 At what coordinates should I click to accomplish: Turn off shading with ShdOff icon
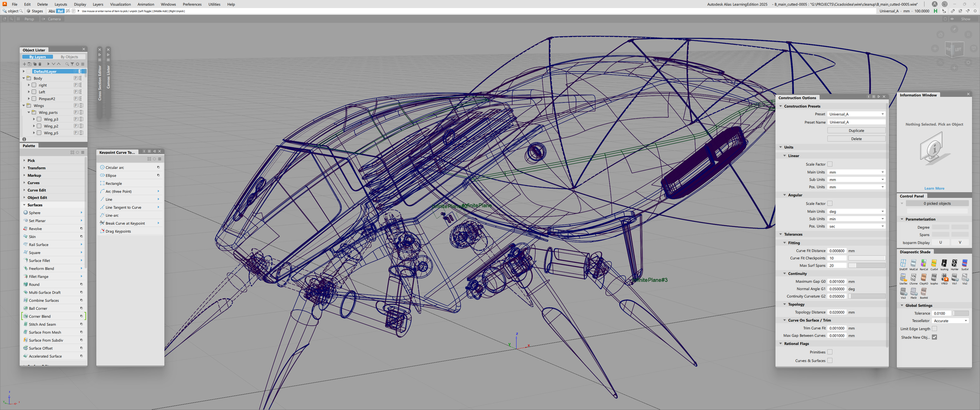pyautogui.click(x=903, y=264)
